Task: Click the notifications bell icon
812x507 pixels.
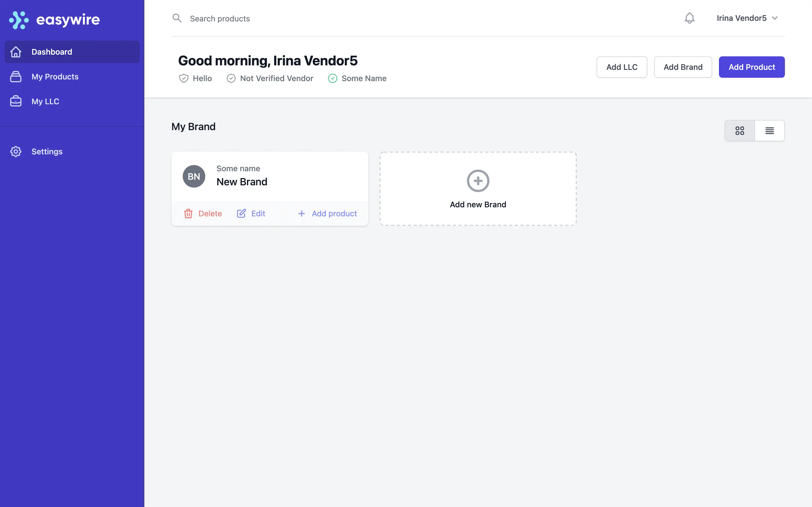Action: pyautogui.click(x=690, y=18)
